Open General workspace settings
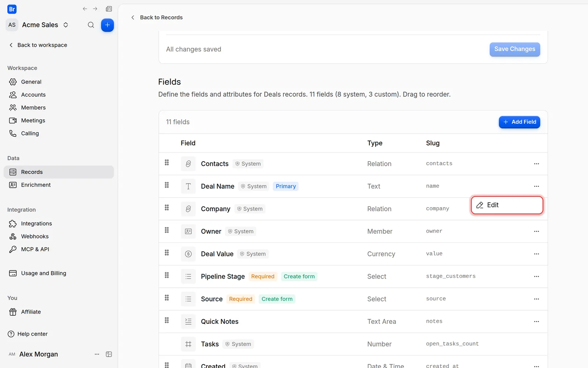The image size is (588, 368). [x=59, y=82]
